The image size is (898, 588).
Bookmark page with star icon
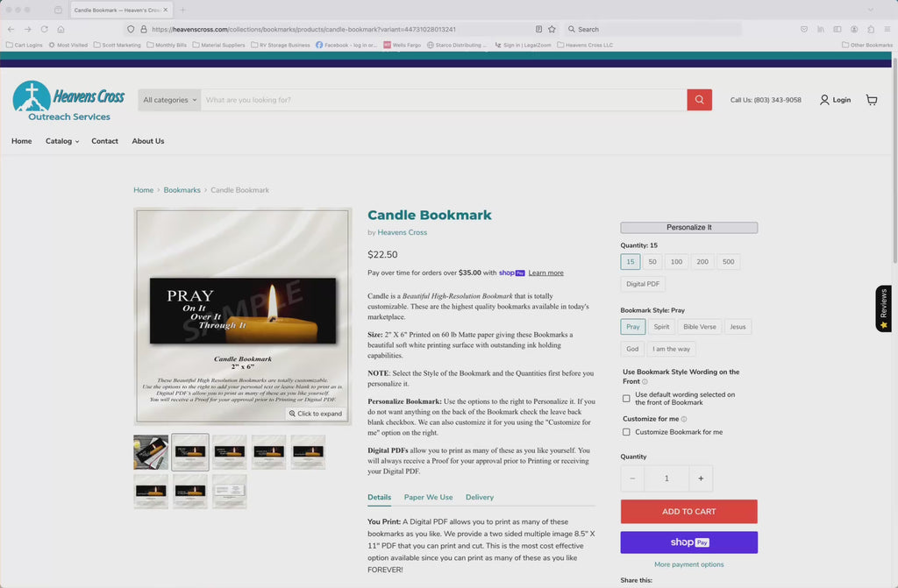552,29
